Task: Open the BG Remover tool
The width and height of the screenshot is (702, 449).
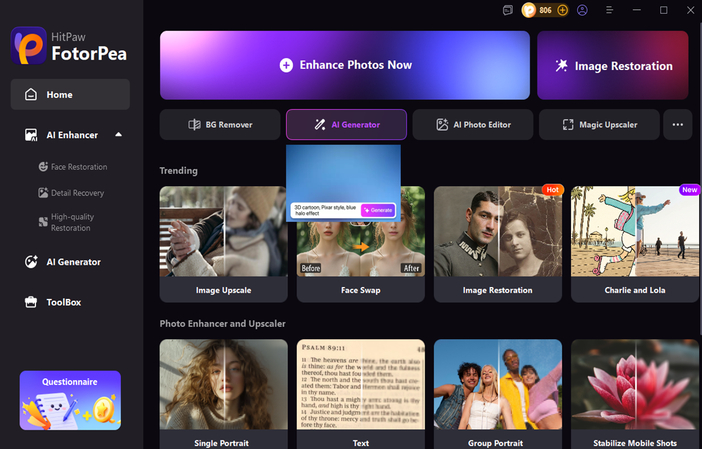Action: coord(220,124)
